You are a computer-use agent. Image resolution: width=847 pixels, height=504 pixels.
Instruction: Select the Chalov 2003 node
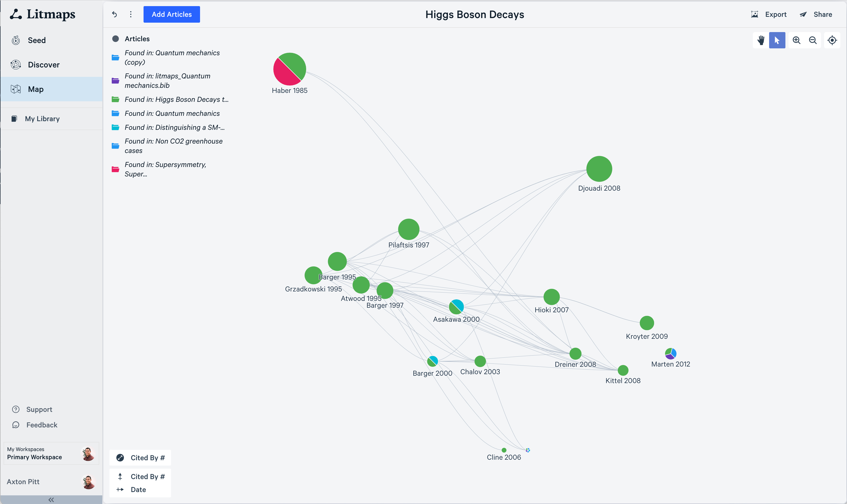480,361
